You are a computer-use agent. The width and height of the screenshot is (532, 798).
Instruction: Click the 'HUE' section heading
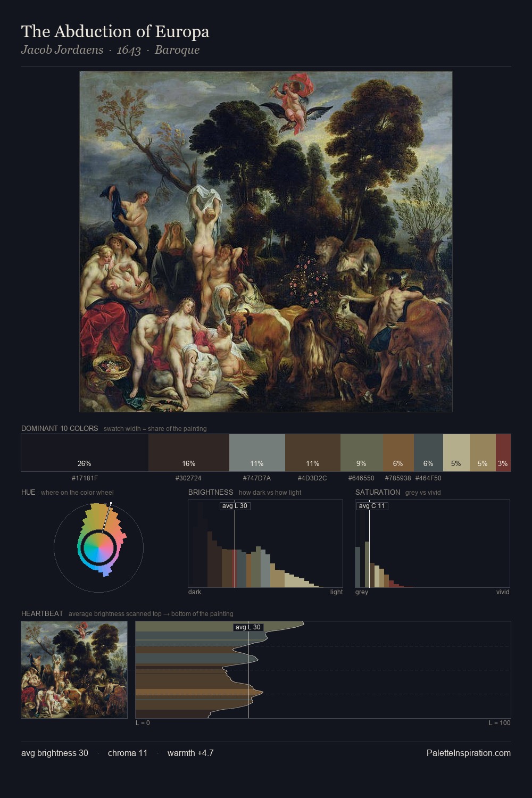pos(28,492)
